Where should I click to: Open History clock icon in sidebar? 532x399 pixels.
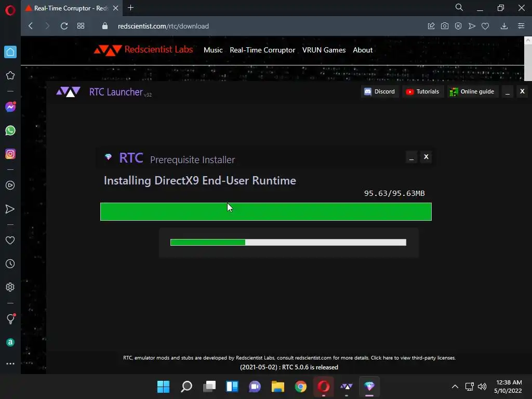point(10,263)
